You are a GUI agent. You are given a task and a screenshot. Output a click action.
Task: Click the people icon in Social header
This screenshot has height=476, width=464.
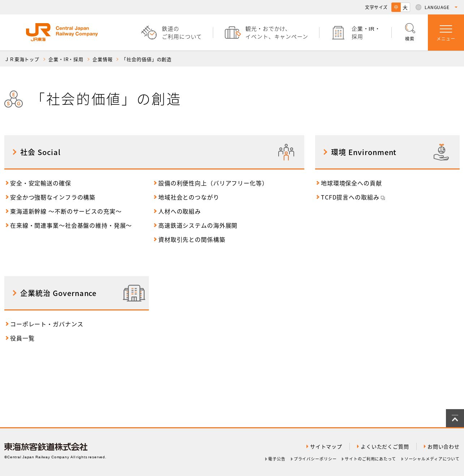tap(286, 152)
